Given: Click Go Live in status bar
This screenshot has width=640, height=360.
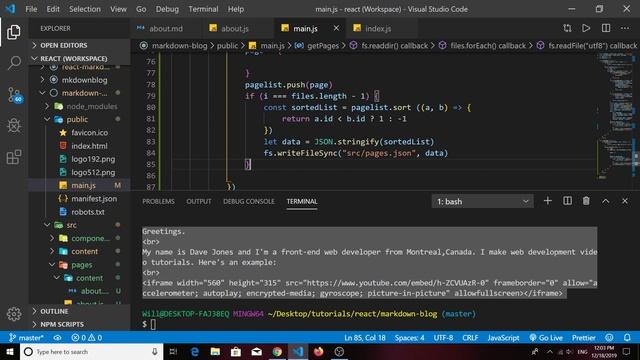Looking at the screenshot, I should (546, 338).
